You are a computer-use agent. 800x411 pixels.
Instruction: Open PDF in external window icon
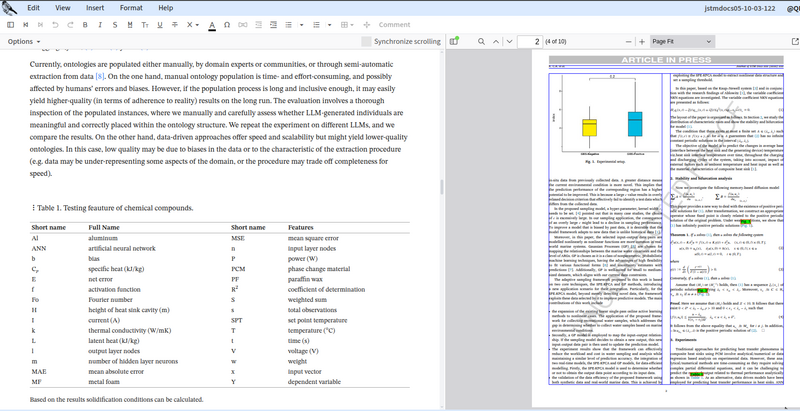(x=794, y=41)
